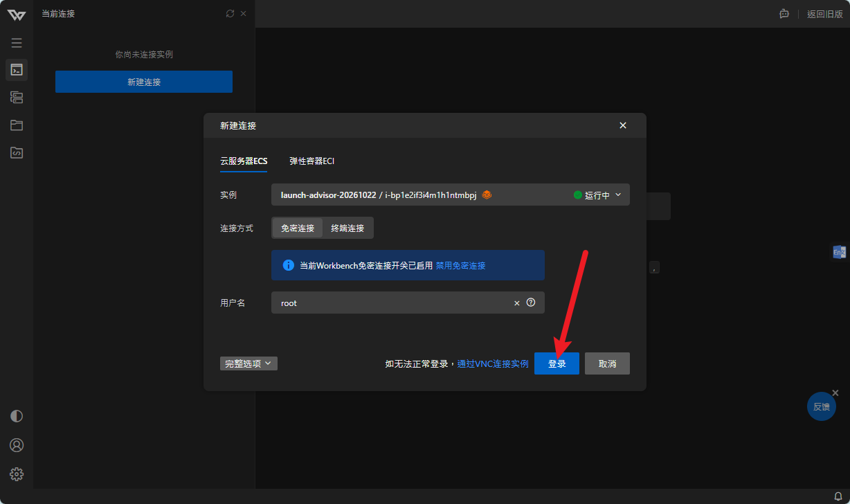This screenshot has height=504, width=850.
Task: Open the settings gear icon
Action: coord(17,474)
